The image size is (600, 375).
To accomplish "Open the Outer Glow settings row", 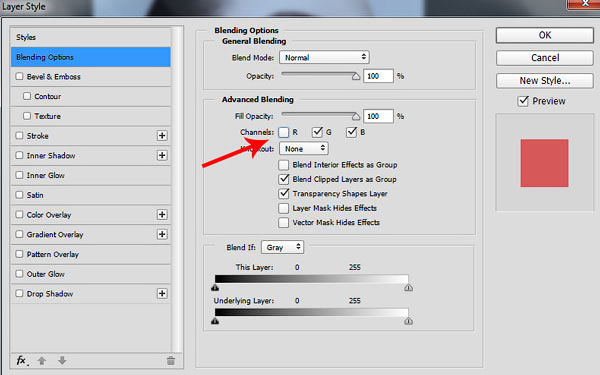I will tap(91, 274).
